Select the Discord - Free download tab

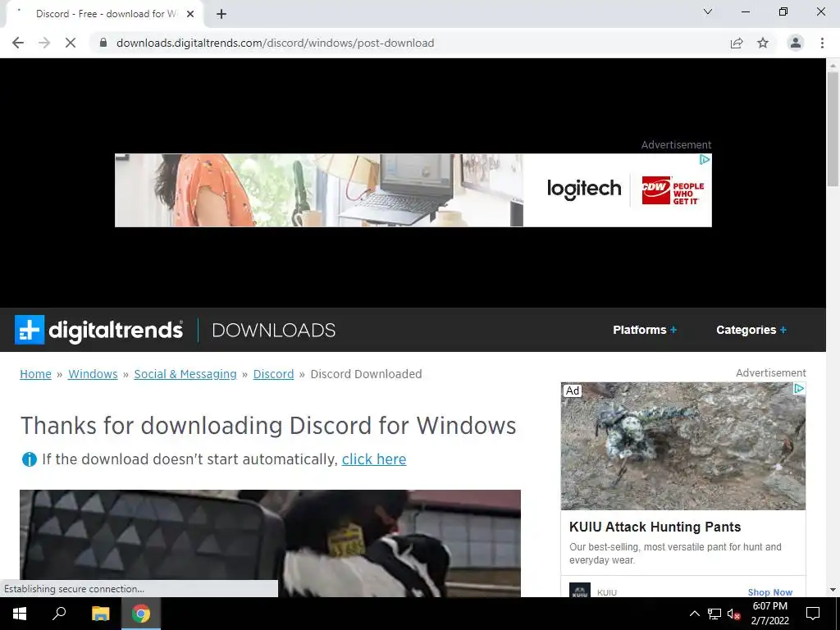[104, 14]
